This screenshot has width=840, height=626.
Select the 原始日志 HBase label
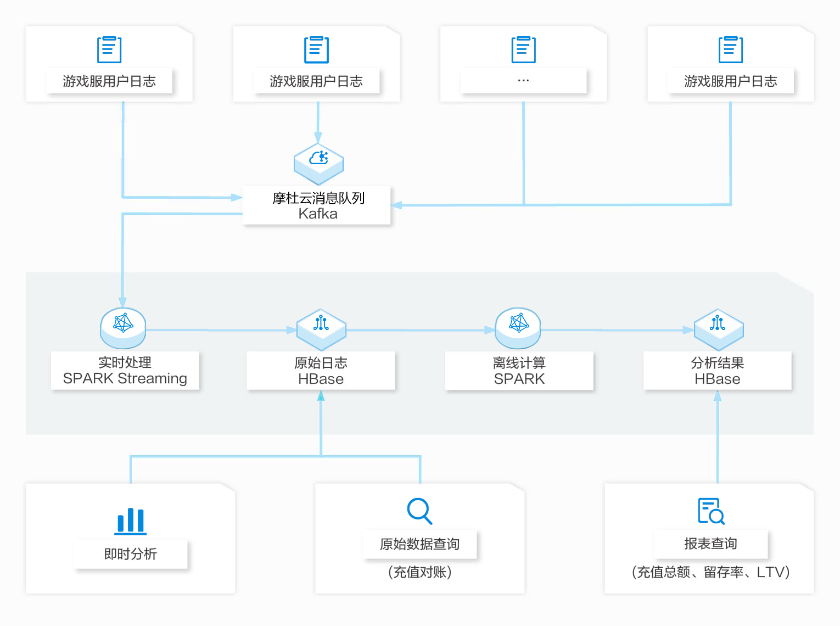321,371
